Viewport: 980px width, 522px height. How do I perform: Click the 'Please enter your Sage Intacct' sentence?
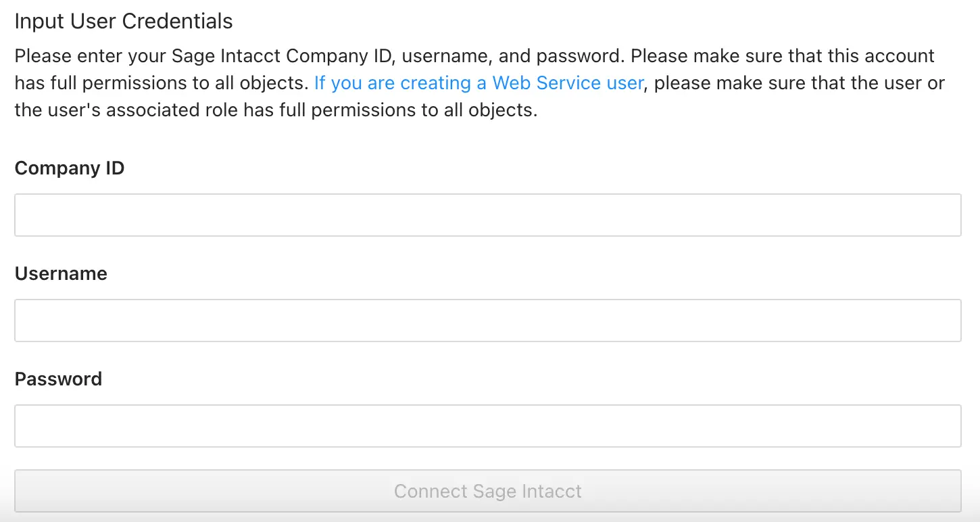(x=320, y=55)
